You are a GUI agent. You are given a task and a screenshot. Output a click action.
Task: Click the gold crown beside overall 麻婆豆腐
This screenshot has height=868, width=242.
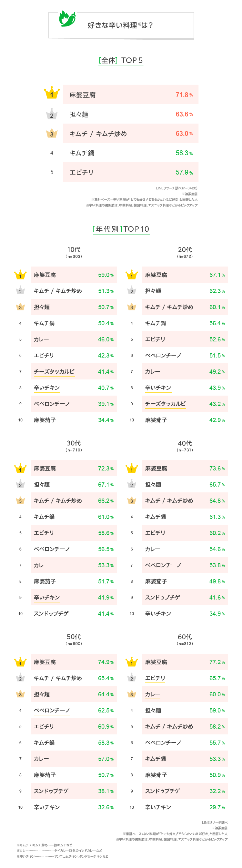(x=52, y=93)
